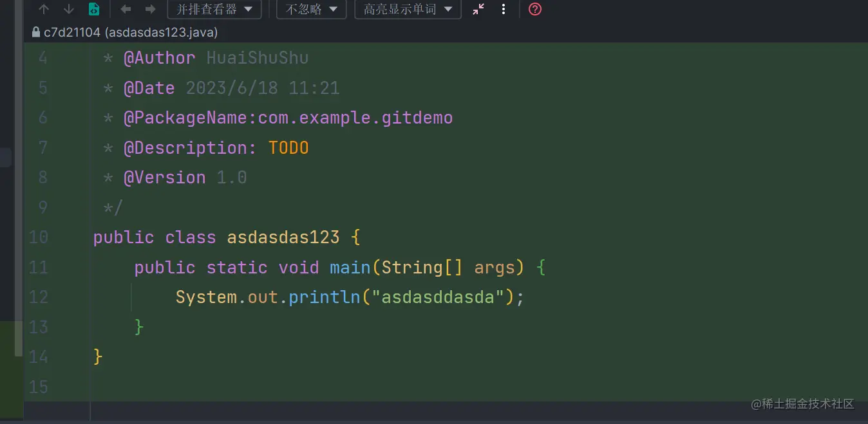Click the revision title c7d21104 (asdasdas123.java)
The image size is (868, 424).
coord(131,32)
